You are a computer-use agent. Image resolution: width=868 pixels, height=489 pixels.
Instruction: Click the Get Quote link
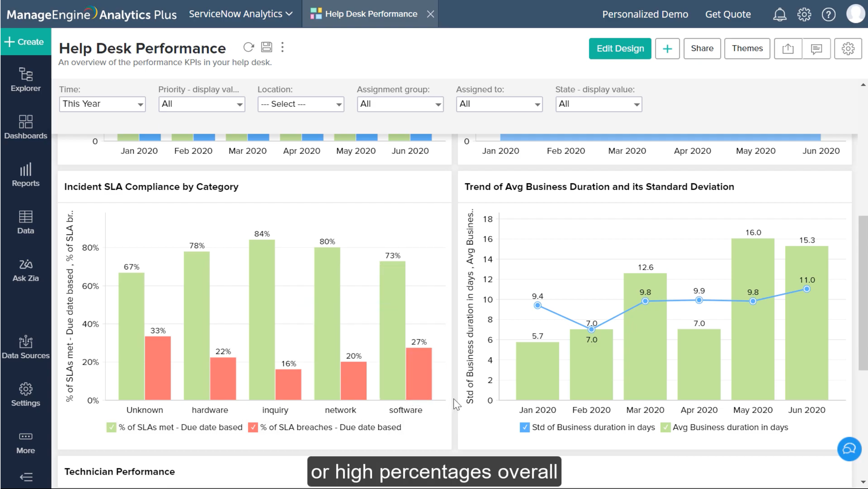point(728,14)
